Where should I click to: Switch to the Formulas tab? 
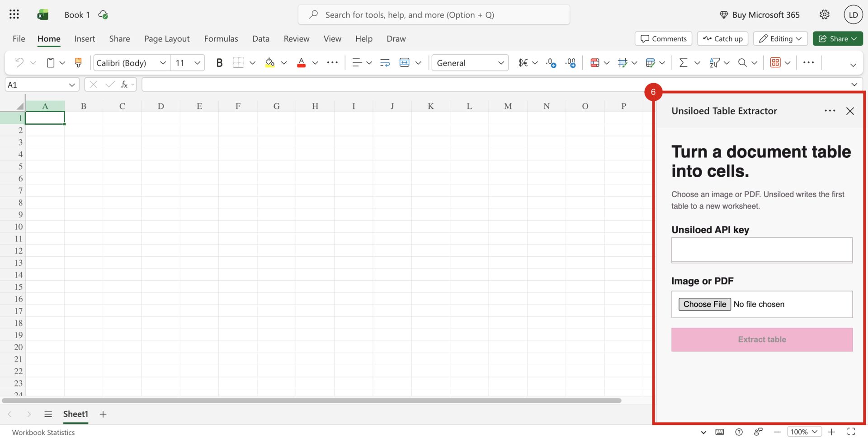tap(221, 39)
